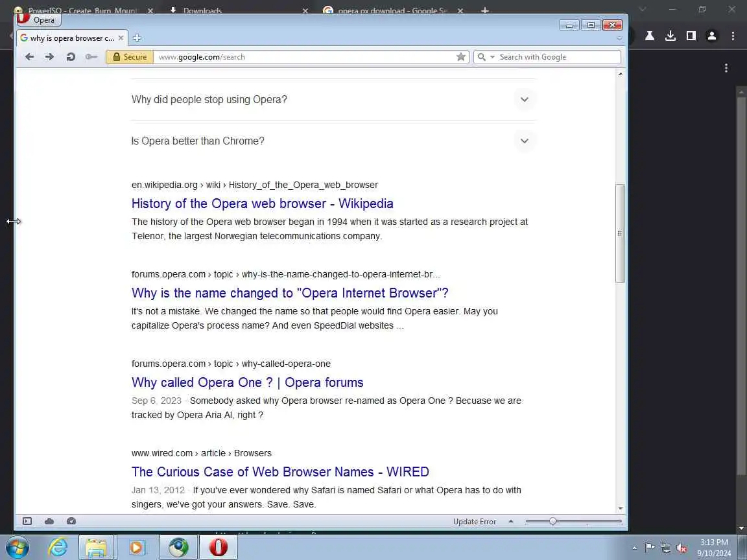The image size is (747, 560).
Task: Open 'History of the Opera web browser - Wikipedia'
Action: 263,204
